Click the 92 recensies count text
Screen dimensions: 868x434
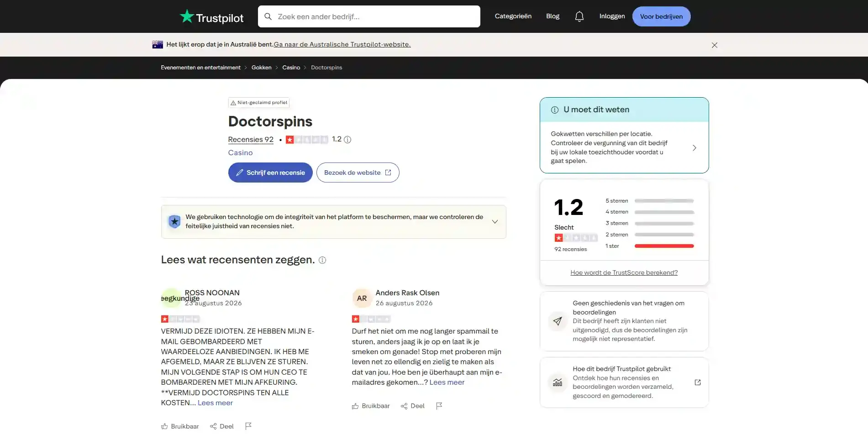pos(570,249)
